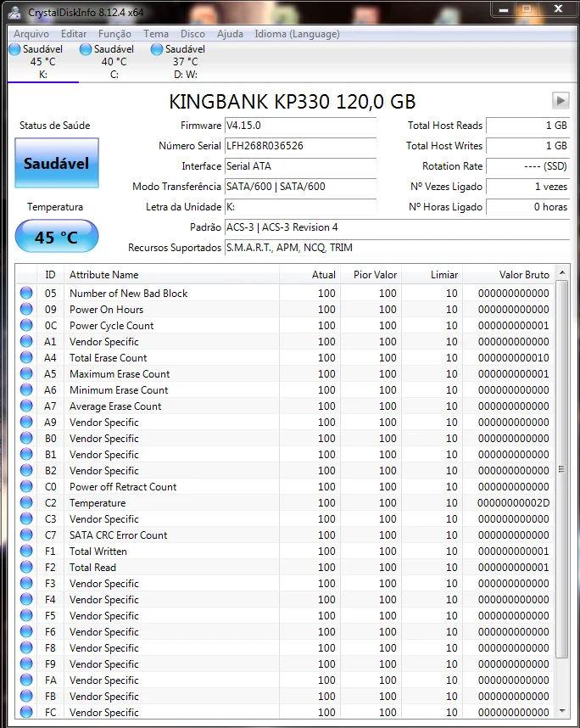Image resolution: width=580 pixels, height=728 pixels.
Task: Click the Limiar column header
Action: tap(432, 275)
